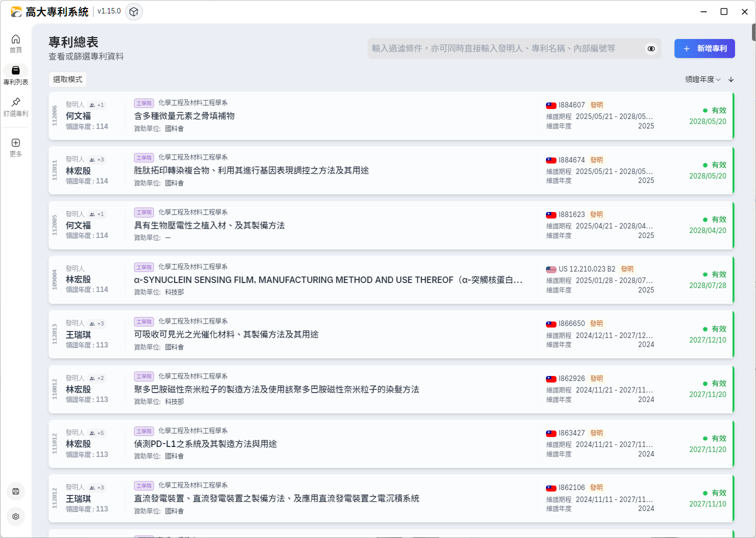
Task: Click the vertical scrollbar thumb at right edge
Action: tap(753, 32)
